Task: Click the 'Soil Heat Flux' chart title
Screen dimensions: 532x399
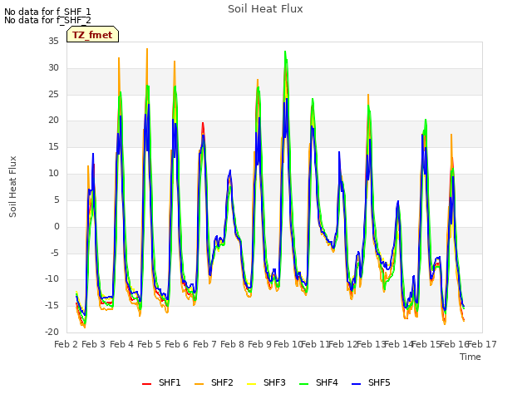Action: click(x=265, y=9)
